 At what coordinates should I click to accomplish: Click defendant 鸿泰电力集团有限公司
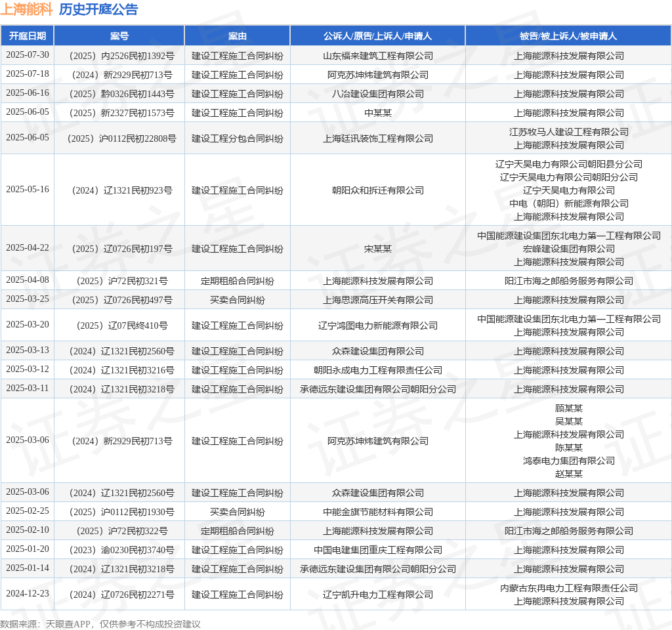click(569, 461)
